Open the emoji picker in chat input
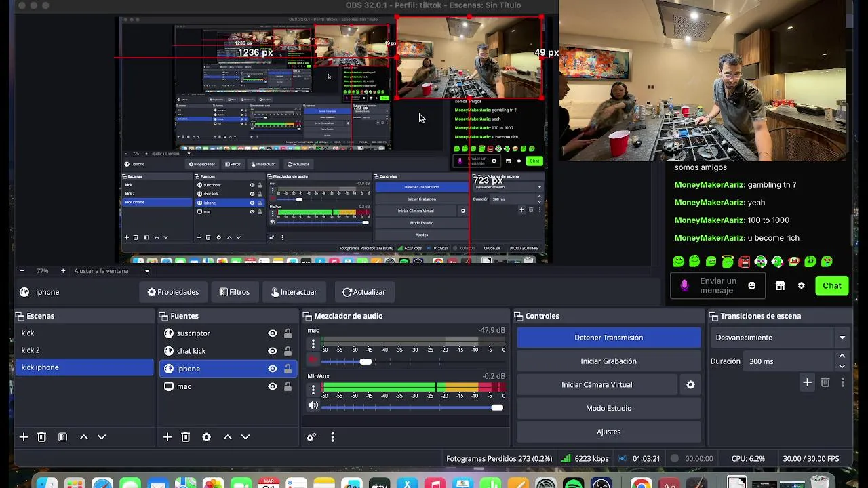The height and width of the screenshot is (488, 868). tap(751, 285)
